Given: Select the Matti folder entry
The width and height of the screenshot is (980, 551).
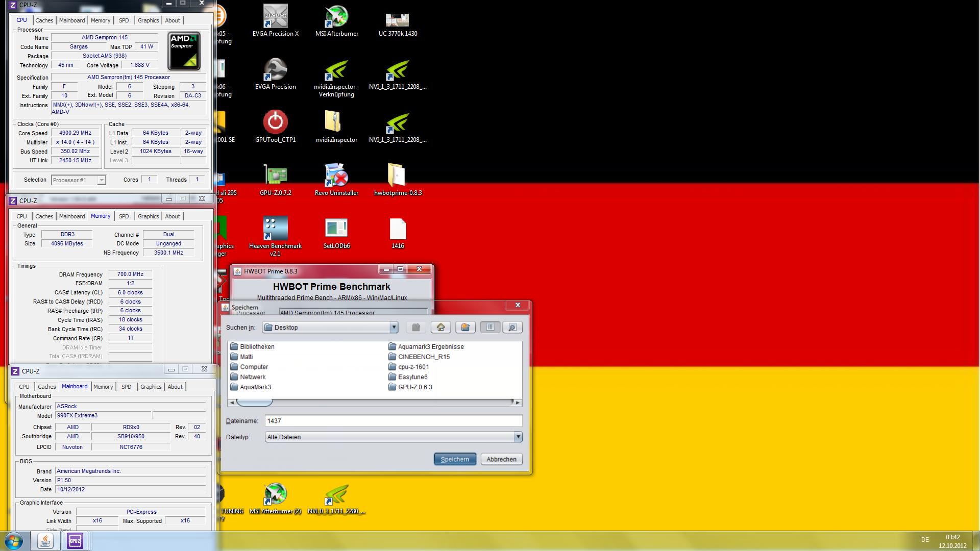Looking at the screenshot, I should coord(241,357).
